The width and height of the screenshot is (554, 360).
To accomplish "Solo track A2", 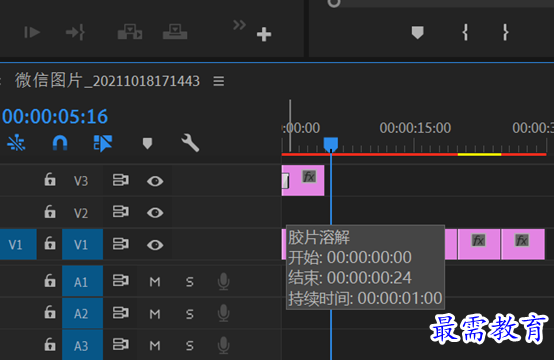I will pyautogui.click(x=190, y=314).
